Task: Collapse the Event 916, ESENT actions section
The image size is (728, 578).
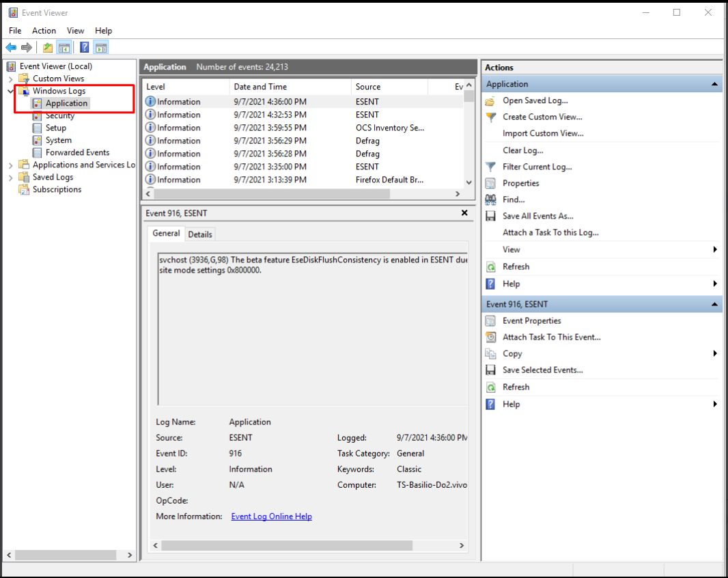Action: click(714, 303)
